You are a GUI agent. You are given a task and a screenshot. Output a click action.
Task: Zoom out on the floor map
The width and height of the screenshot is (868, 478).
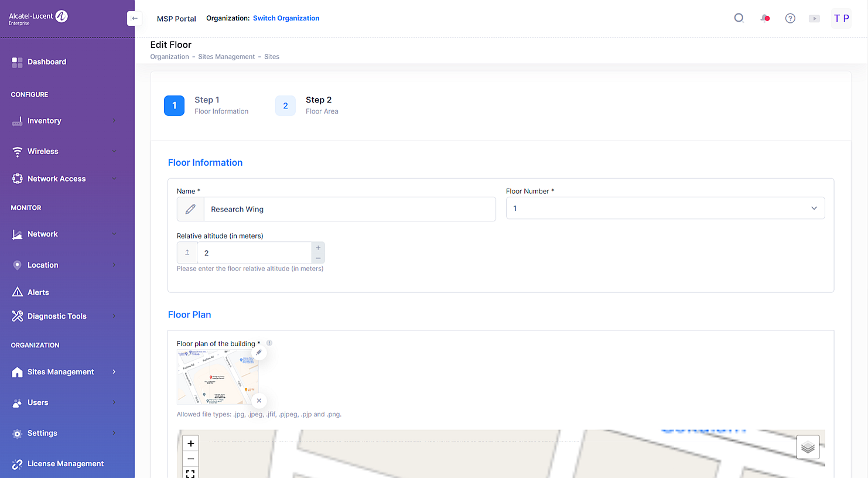coord(190,459)
